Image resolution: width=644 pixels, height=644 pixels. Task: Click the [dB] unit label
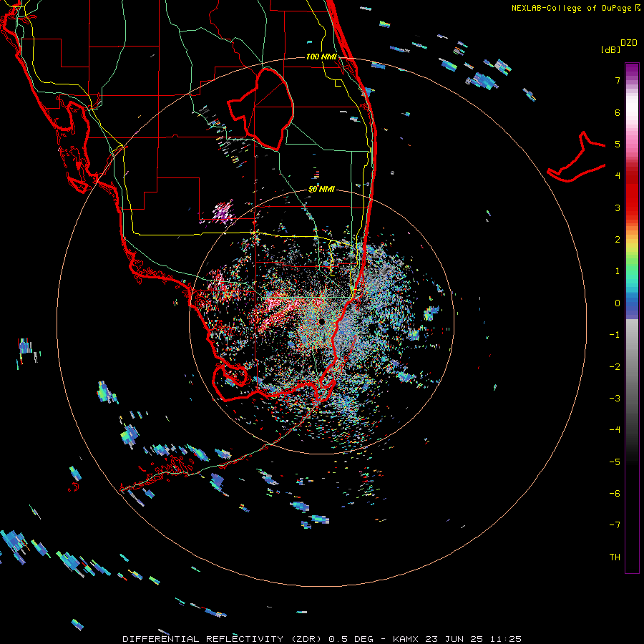[610, 49]
